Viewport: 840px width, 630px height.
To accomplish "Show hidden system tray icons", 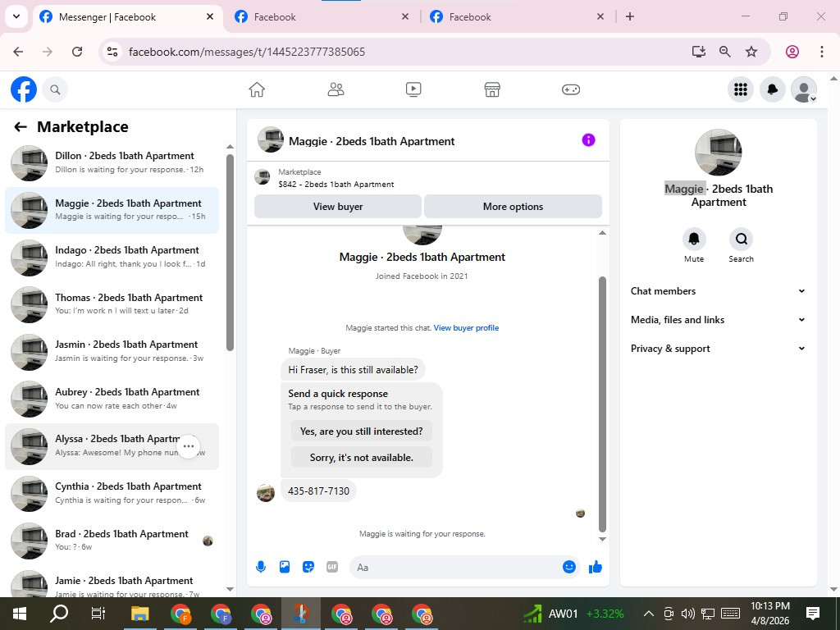I will pyautogui.click(x=648, y=614).
